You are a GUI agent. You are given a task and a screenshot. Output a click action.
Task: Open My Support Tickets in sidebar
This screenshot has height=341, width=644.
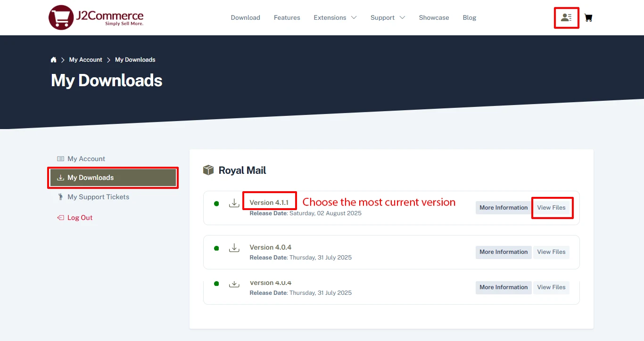click(x=93, y=197)
